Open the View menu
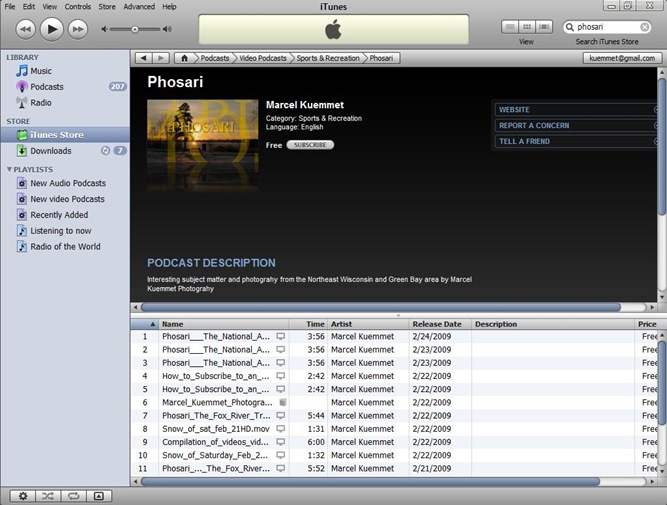Image resolution: width=667 pixels, height=505 pixels. tap(49, 6)
